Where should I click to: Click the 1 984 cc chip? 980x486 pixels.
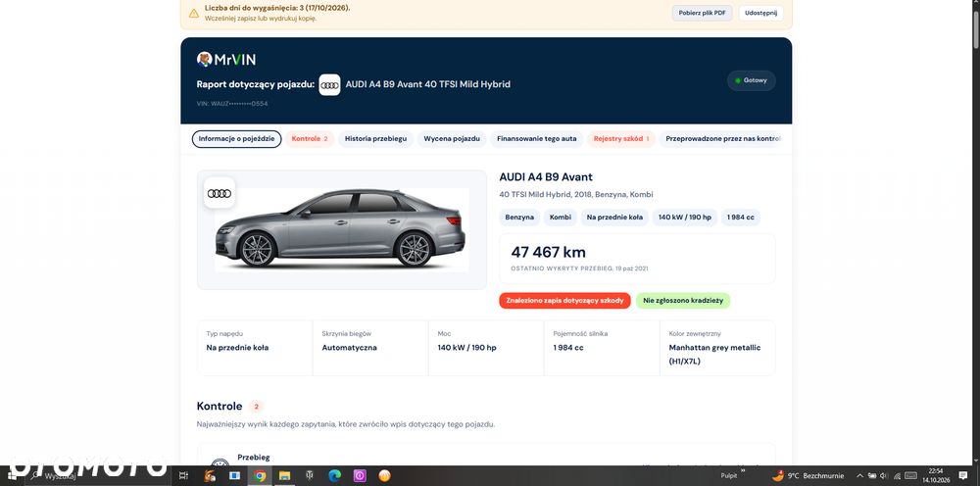pyautogui.click(x=741, y=218)
